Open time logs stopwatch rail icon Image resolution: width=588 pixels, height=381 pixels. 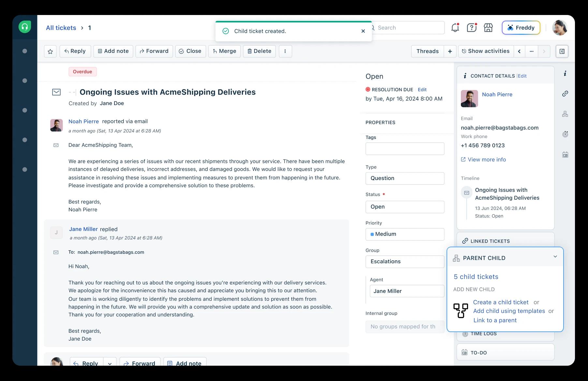click(565, 134)
